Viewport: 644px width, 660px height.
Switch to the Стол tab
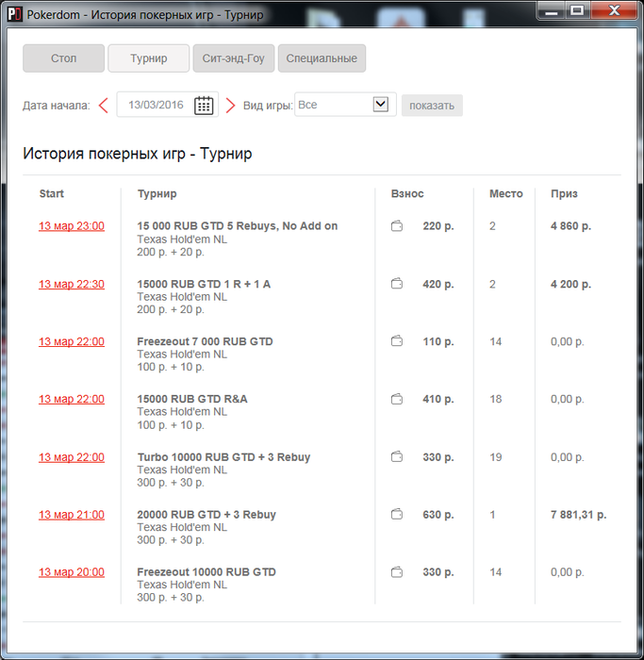pyautogui.click(x=63, y=58)
